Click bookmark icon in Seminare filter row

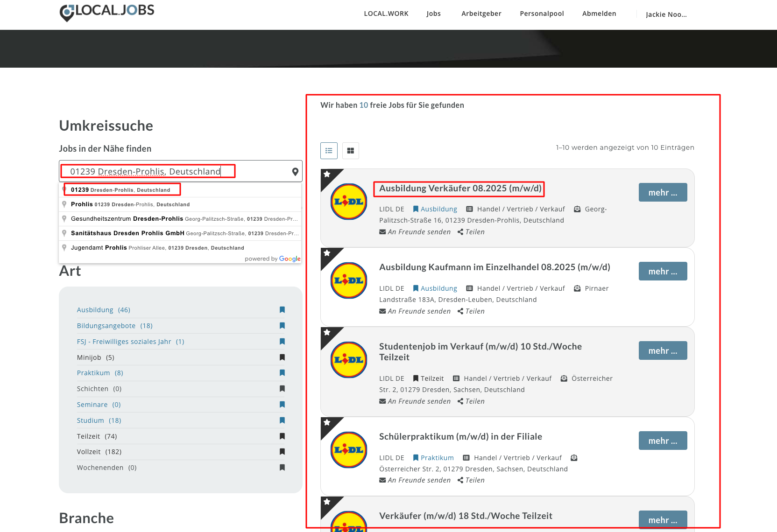(x=282, y=405)
